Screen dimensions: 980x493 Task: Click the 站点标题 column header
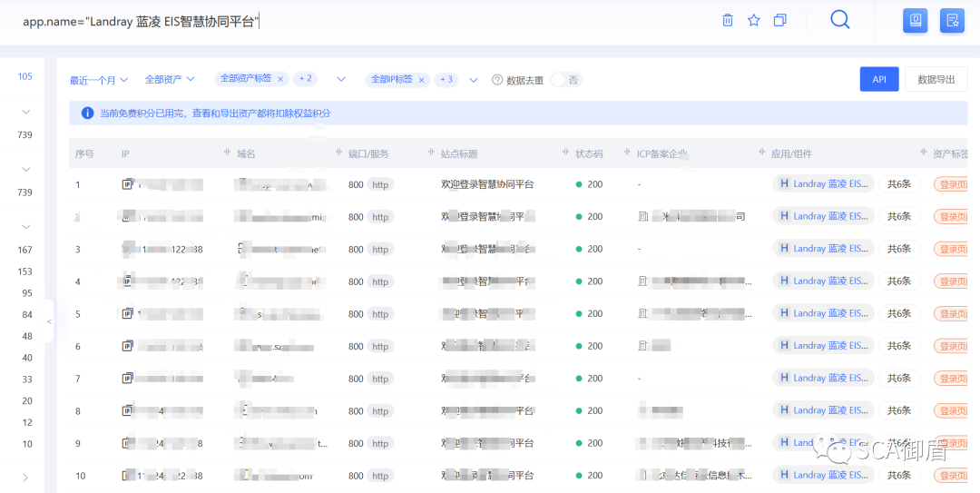point(459,153)
